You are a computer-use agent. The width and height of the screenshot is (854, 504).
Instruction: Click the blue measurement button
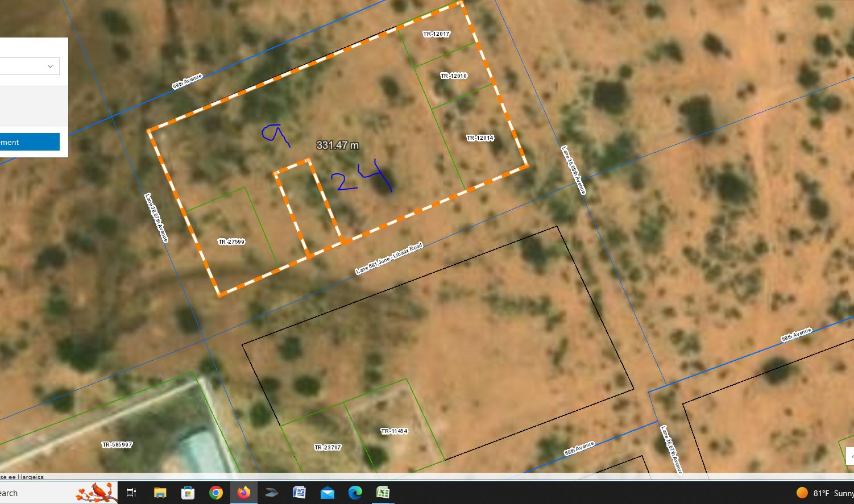[30, 142]
